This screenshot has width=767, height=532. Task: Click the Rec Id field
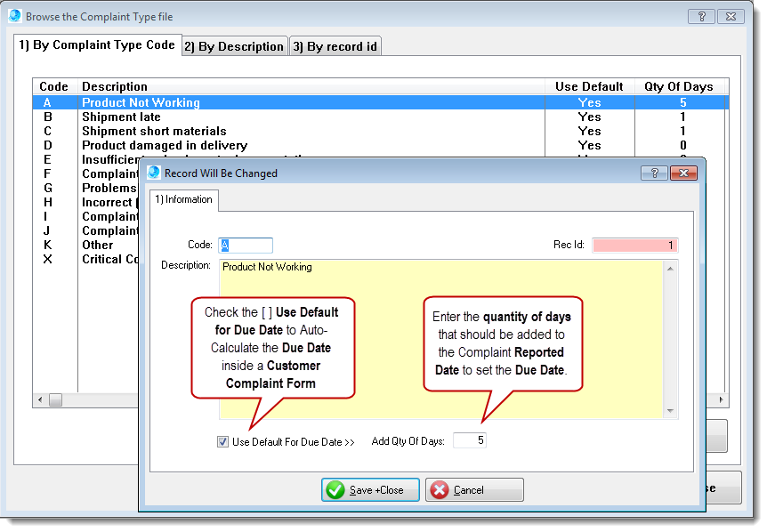pos(634,245)
